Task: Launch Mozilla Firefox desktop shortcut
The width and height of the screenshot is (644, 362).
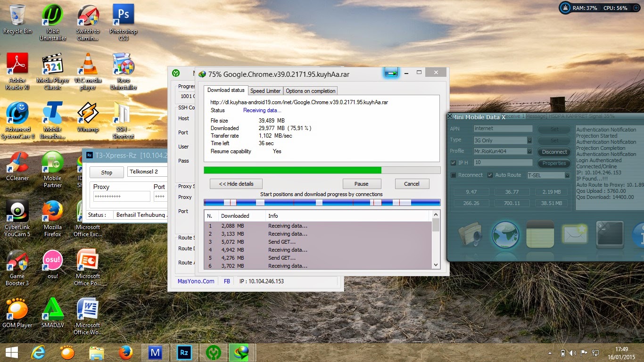Action: (53, 218)
